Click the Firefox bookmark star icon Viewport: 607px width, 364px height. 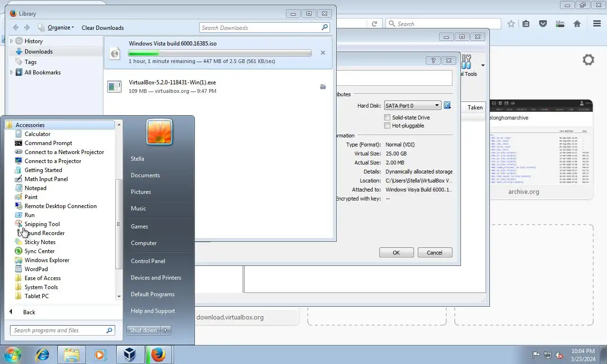(x=511, y=24)
